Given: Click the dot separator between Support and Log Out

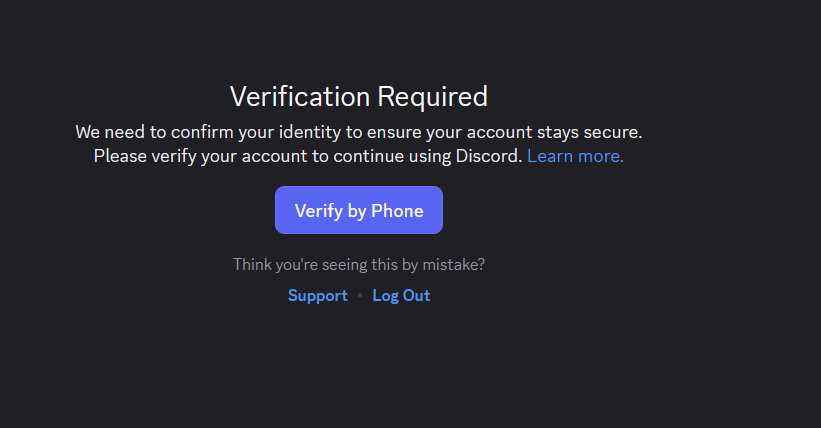Looking at the screenshot, I should pyautogui.click(x=360, y=295).
